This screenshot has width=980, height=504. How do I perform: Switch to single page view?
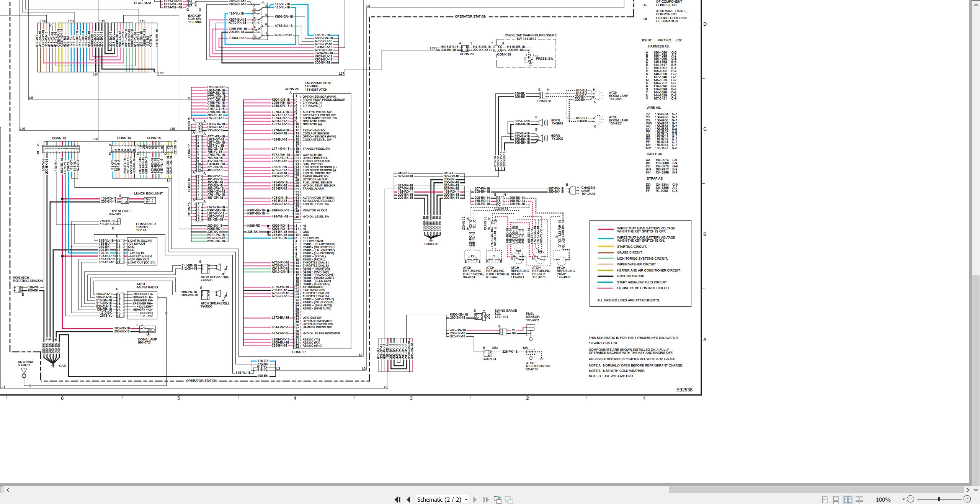[825, 499]
